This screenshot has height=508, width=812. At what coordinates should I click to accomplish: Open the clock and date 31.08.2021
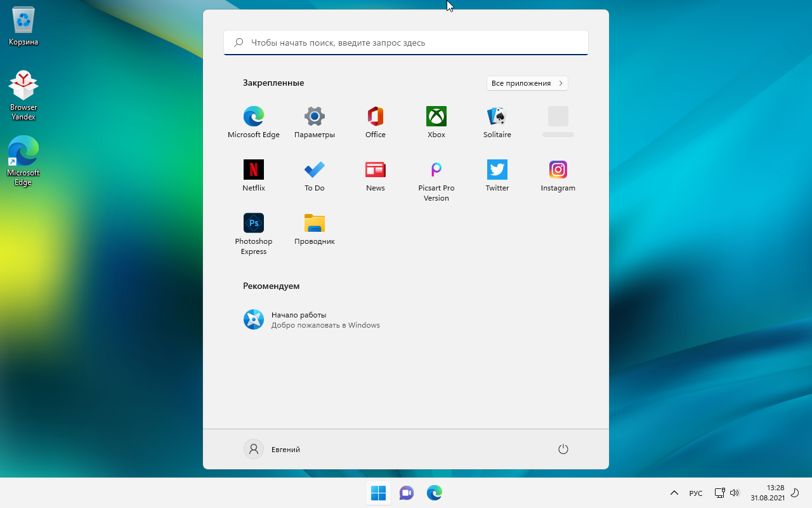tap(768, 493)
